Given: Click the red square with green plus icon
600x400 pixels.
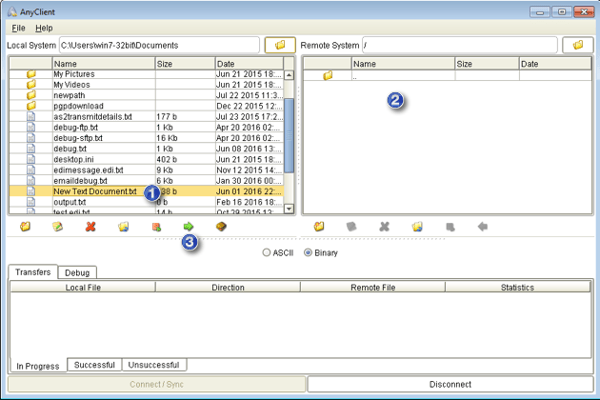Looking at the screenshot, I should click(x=156, y=227).
